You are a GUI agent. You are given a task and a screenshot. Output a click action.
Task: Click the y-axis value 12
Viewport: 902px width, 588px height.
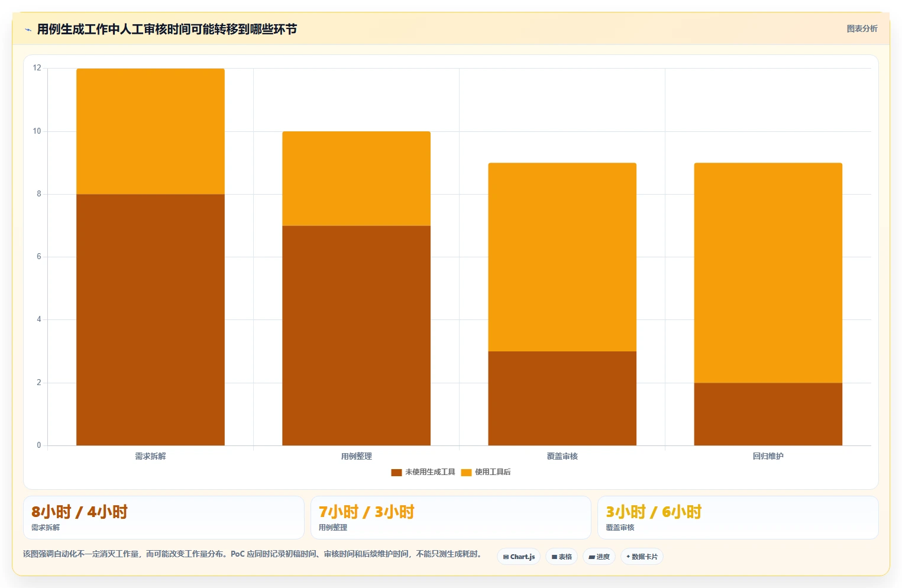[37, 68]
